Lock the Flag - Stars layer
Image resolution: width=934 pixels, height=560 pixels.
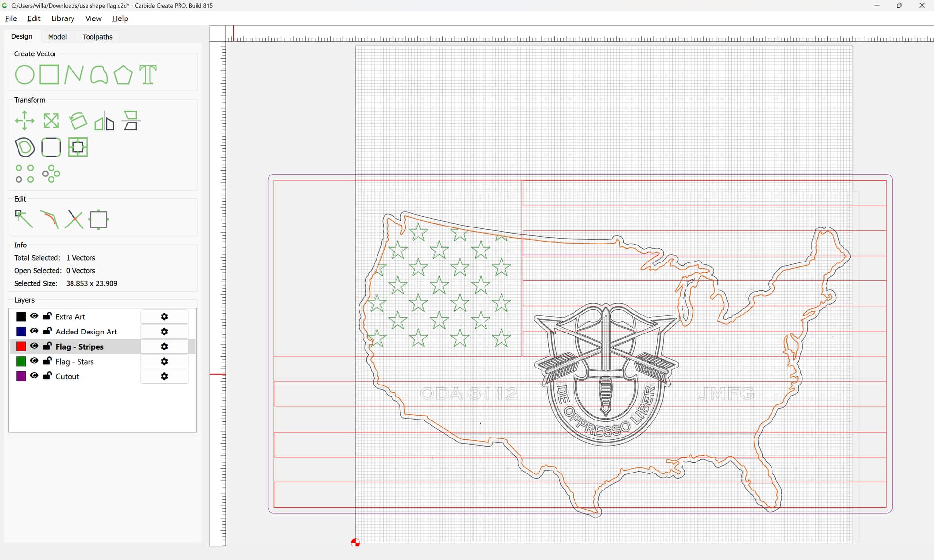point(47,361)
